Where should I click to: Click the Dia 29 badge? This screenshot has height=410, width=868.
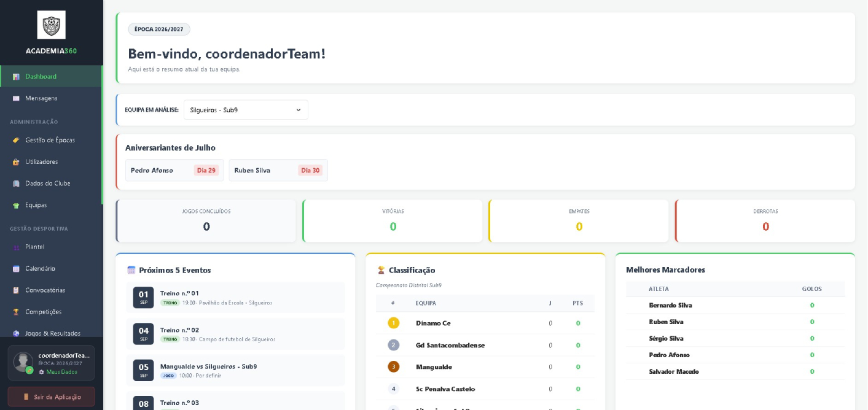[x=206, y=171]
